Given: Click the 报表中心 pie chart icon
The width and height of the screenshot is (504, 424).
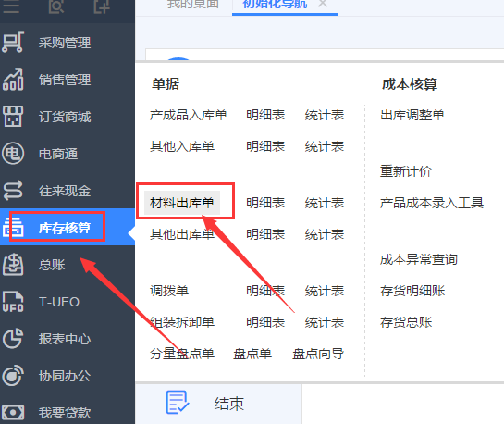Looking at the screenshot, I should (x=13, y=339).
